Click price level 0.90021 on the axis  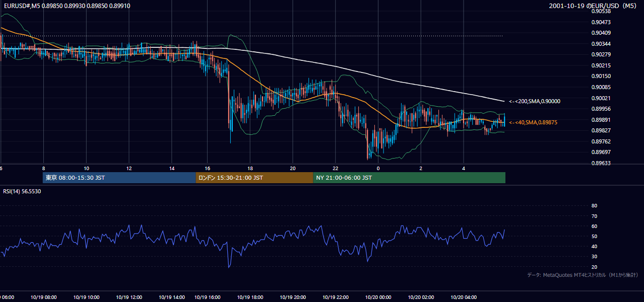tap(601, 98)
